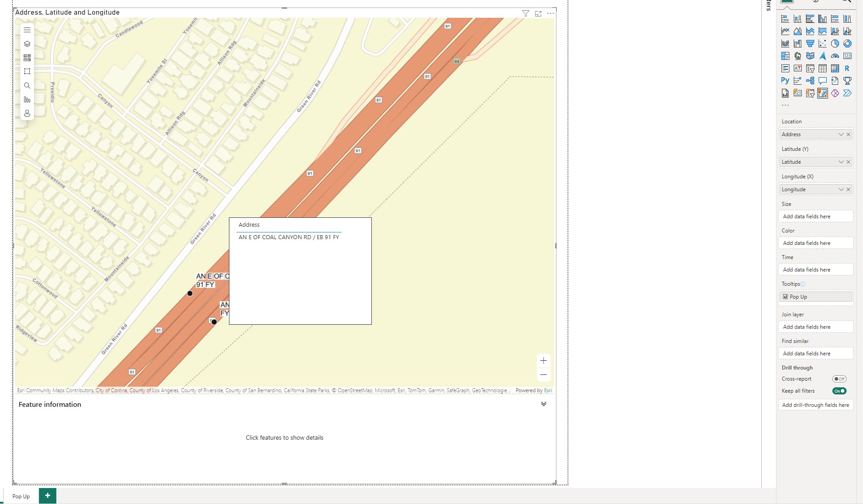
Task: Open the more options menu on the map visual
Action: pyautogui.click(x=551, y=13)
